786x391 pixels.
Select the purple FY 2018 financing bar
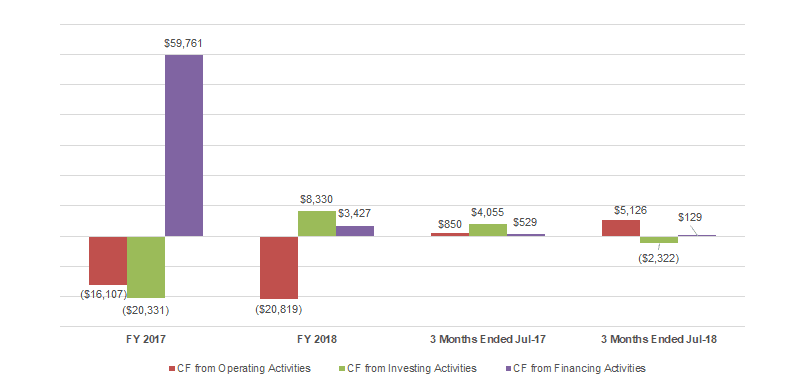(355, 231)
